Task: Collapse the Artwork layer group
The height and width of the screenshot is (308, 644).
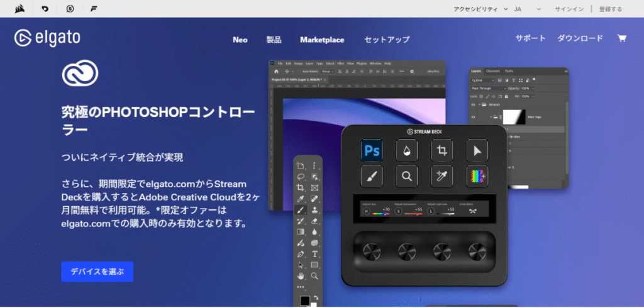Action: (x=479, y=104)
